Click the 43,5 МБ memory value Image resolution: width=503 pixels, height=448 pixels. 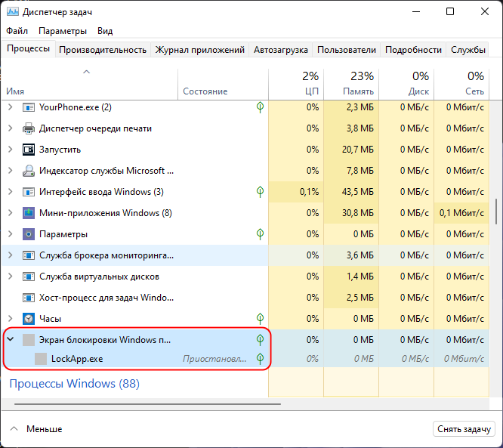[358, 192]
